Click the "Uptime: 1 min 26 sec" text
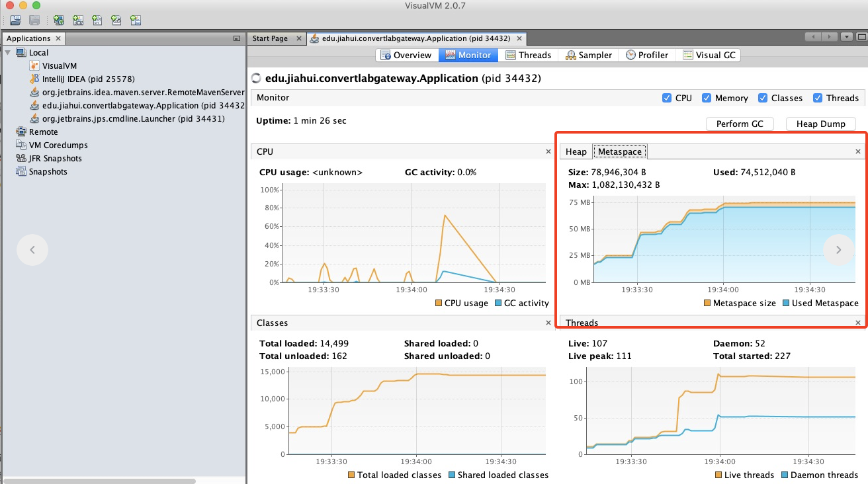Image resolution: width=868 pixels, height=484 pixels. [x=301, y=121]
